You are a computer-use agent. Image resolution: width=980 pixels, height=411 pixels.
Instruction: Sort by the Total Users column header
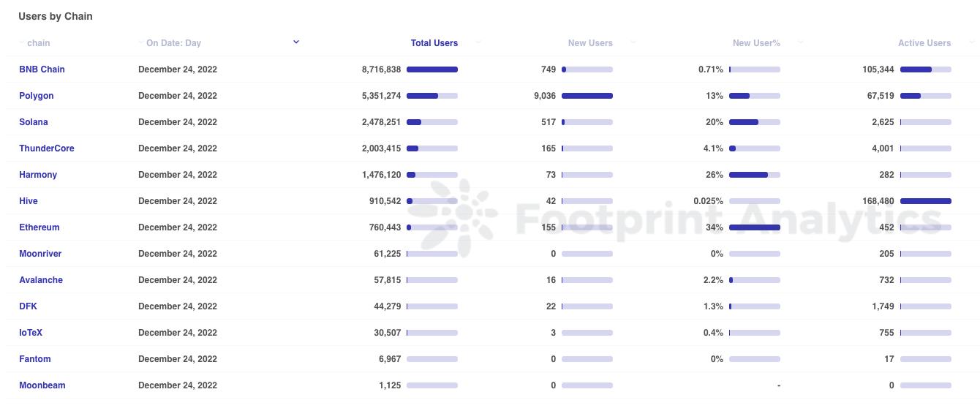(434, 43)
